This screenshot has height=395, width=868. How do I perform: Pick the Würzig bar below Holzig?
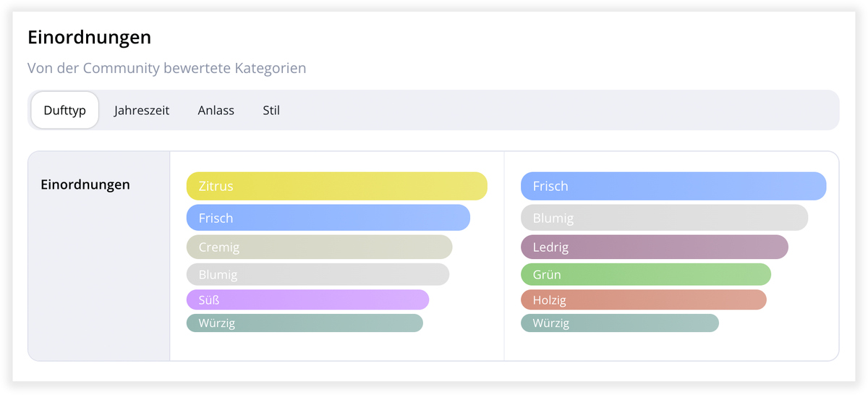[619, 323]
